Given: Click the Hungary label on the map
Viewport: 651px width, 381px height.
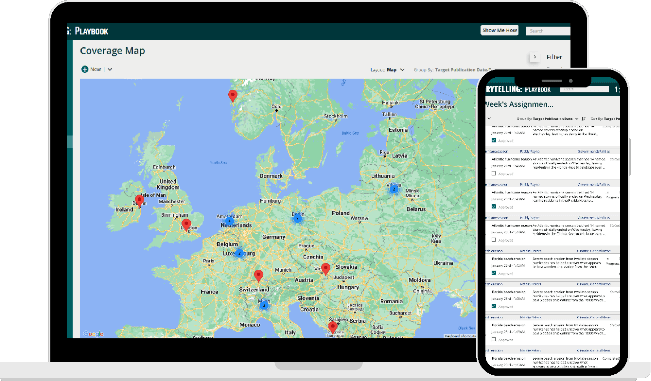Looking at the screenshot, I should (348, 287).
